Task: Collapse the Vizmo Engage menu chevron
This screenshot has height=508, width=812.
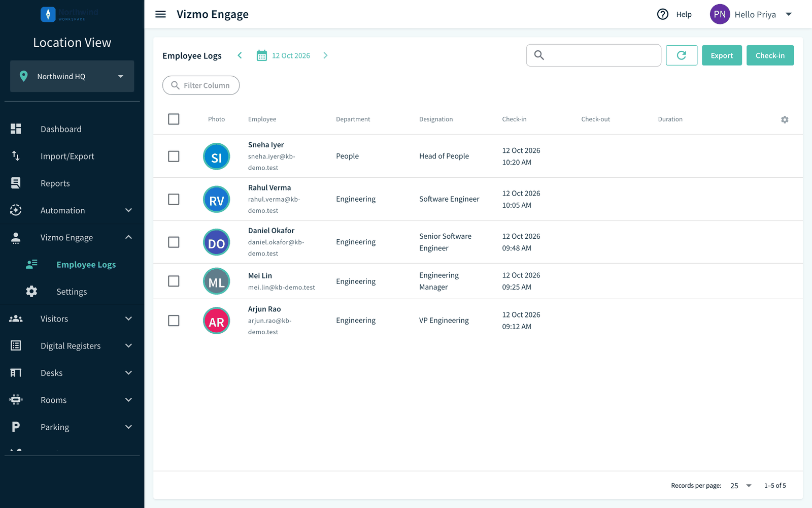Action: 128,237
